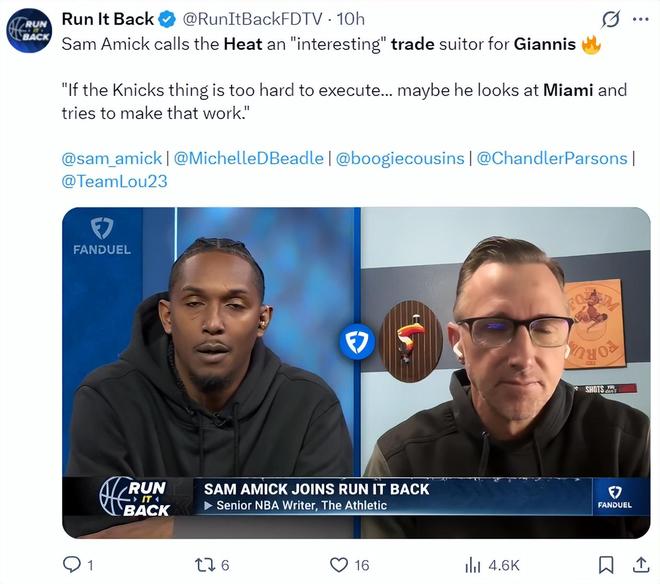
Task: Play the Sam Amick video thumbnail
Action: 356,373
